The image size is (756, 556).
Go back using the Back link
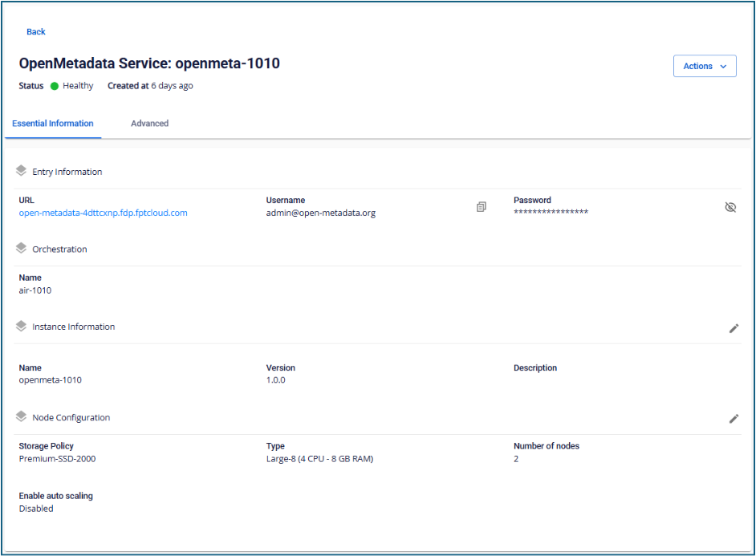(x=36, y=32)
